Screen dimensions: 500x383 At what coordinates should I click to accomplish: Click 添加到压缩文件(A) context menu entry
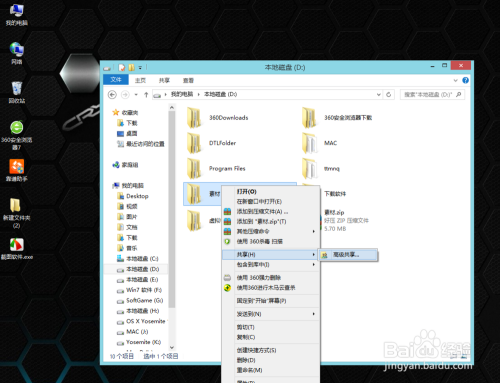[x=270, y=212]
